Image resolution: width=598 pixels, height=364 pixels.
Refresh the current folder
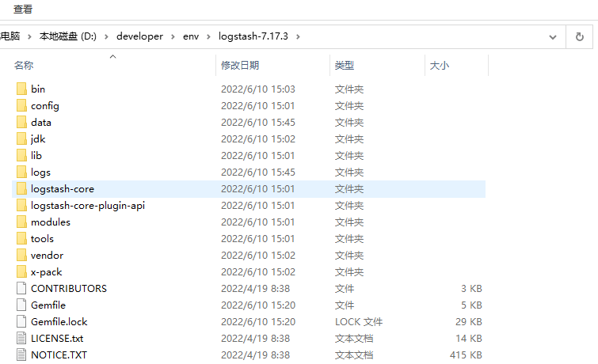[x=579, y=37]
